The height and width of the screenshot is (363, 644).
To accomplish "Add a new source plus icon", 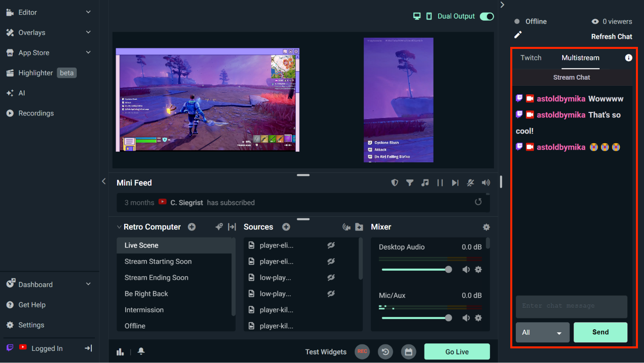I will 286,227.
